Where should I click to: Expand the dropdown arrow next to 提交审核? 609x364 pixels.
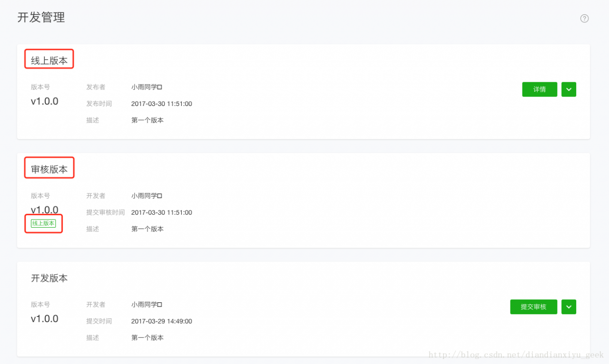pyautogui.click(x=569, y=307)
